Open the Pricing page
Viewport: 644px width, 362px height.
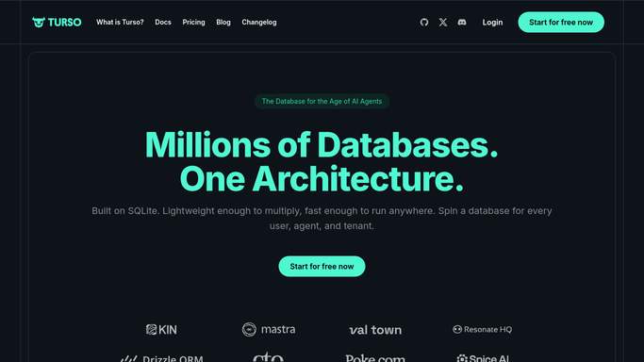[x=194, y=23]
